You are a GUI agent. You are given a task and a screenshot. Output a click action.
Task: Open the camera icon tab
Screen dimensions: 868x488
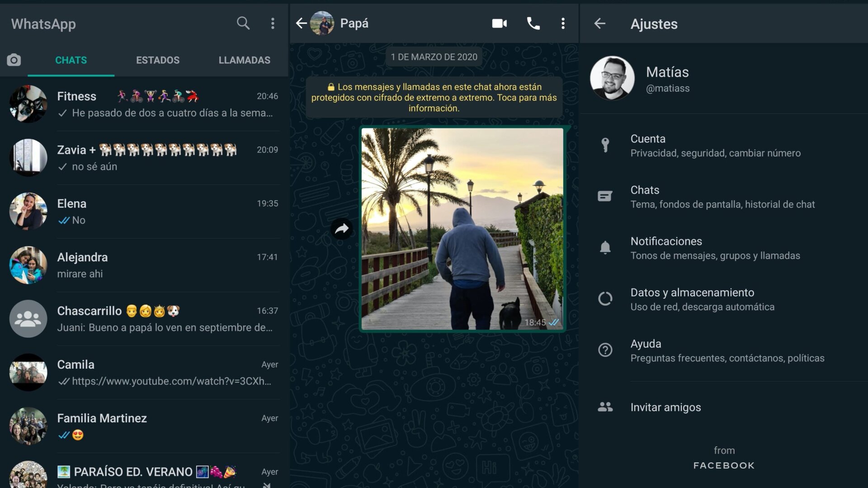coord(14,60)
